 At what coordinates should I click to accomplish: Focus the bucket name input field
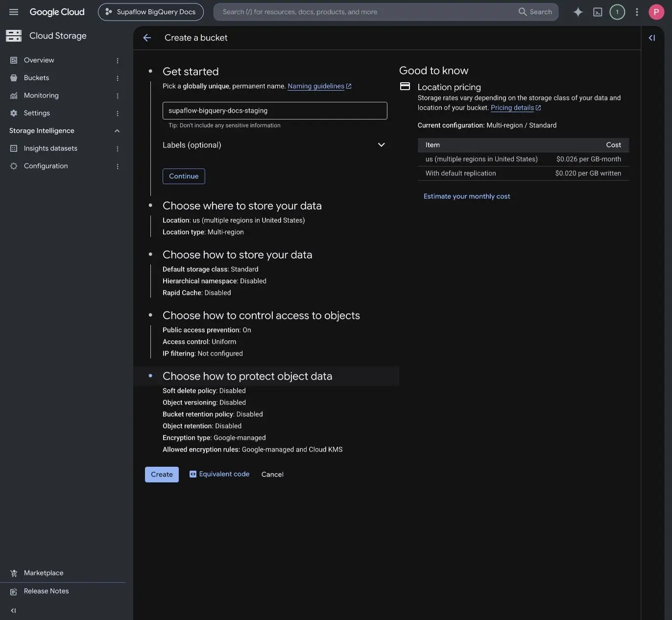click(x=275, y=111)
